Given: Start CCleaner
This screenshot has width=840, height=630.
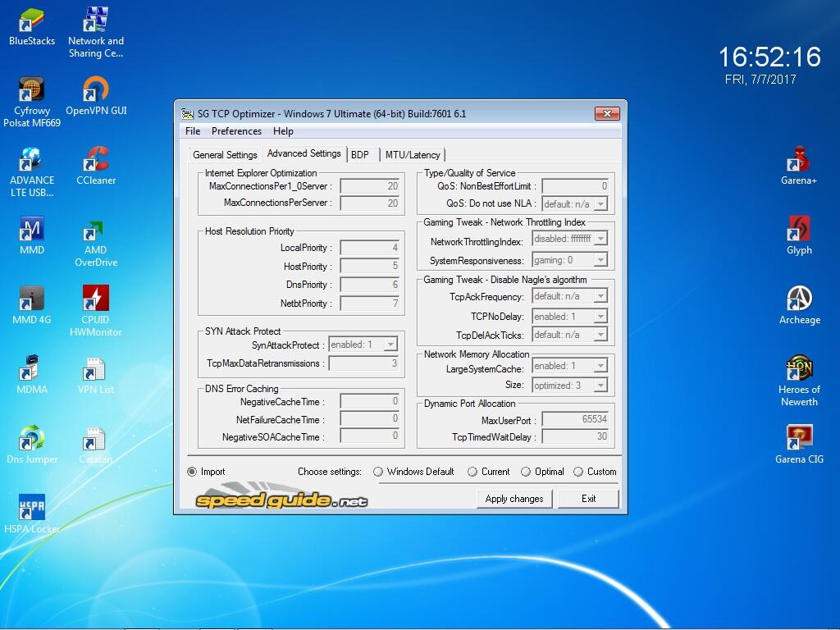Looking at the screenshot, I should pyautogui.click(x=96, y=158).
